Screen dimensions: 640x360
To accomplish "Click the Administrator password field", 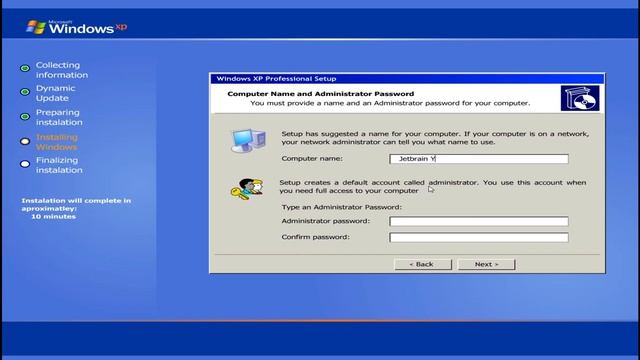I will 479,221.
